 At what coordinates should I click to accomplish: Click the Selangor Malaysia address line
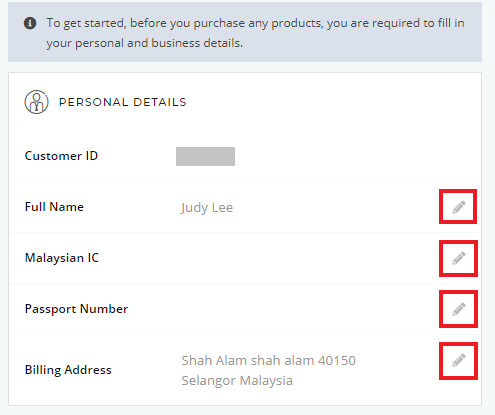[237, 381]
